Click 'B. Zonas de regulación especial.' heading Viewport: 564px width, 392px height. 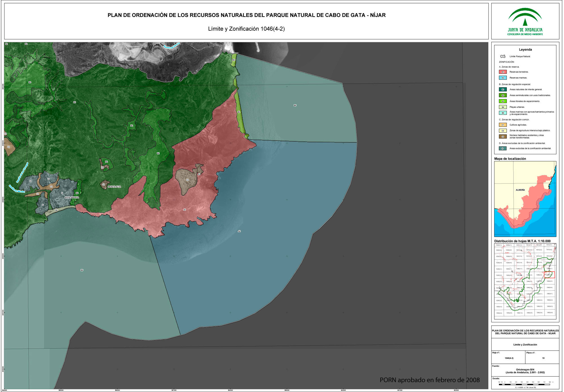tap(515, 84)
